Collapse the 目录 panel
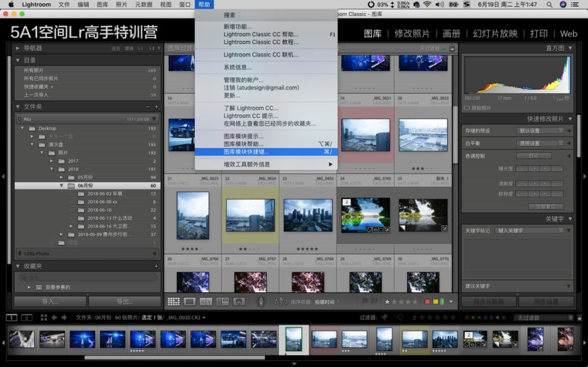The height and width of the screenshot is (367, 588). tap(17, 60)
